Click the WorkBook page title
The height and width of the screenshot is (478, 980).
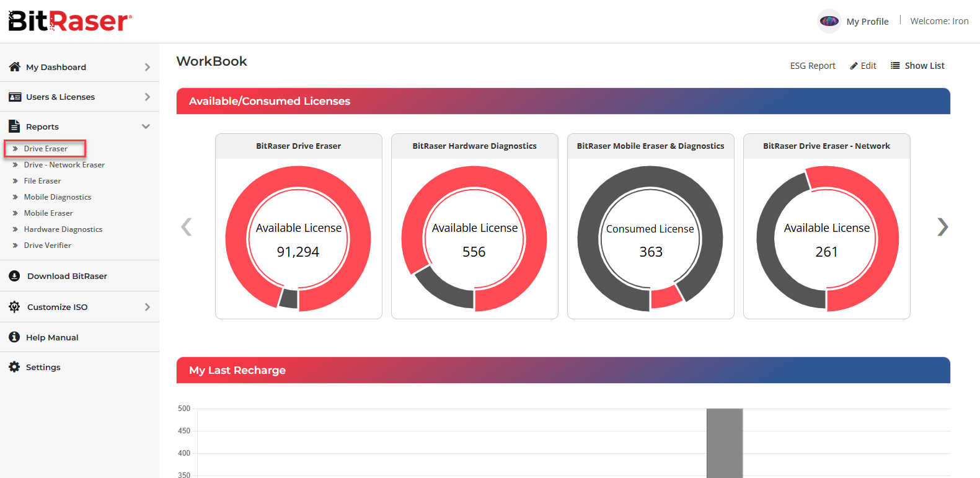click(x=212, y=61)
